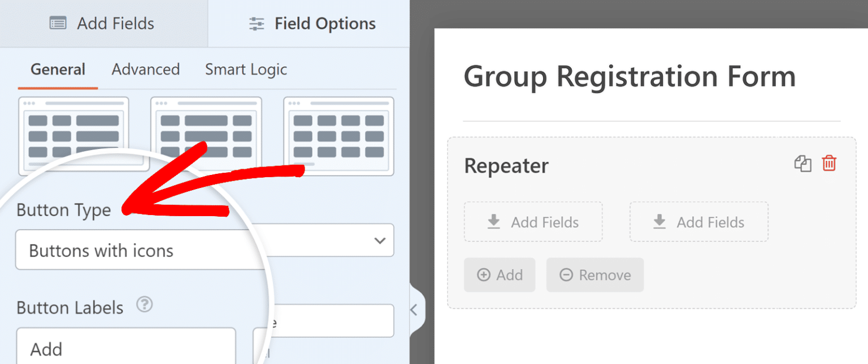Screen dimensions: 868x364
Task: Switch to the Add Fields tab
Action: point(101,23)
